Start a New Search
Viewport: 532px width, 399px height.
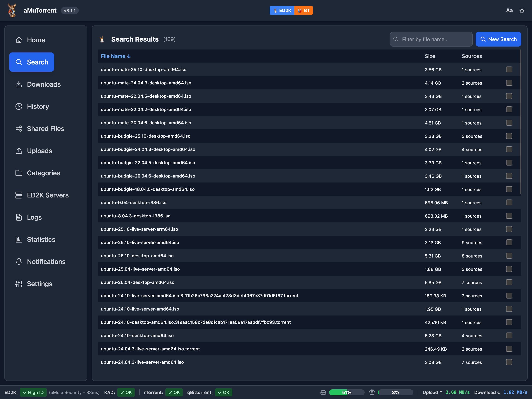point(498,39)
